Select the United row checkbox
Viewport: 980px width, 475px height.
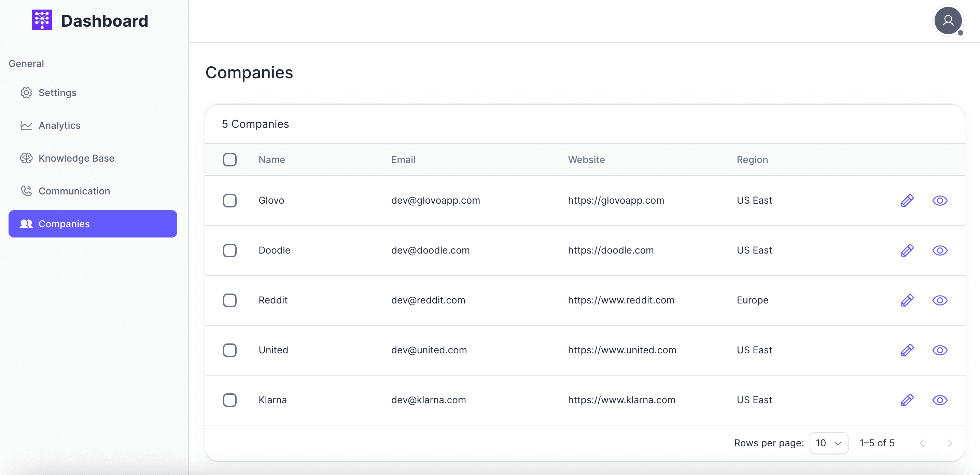tap(230, 350)
